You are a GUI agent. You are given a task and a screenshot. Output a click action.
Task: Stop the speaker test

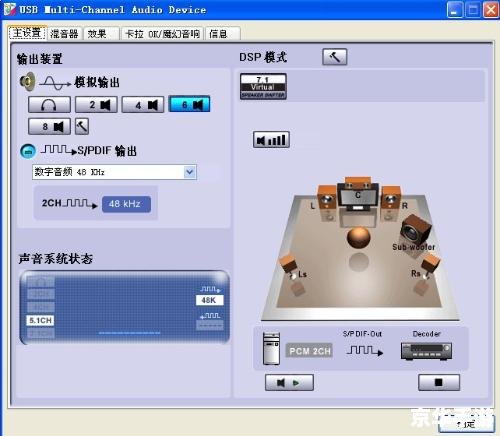439,382
